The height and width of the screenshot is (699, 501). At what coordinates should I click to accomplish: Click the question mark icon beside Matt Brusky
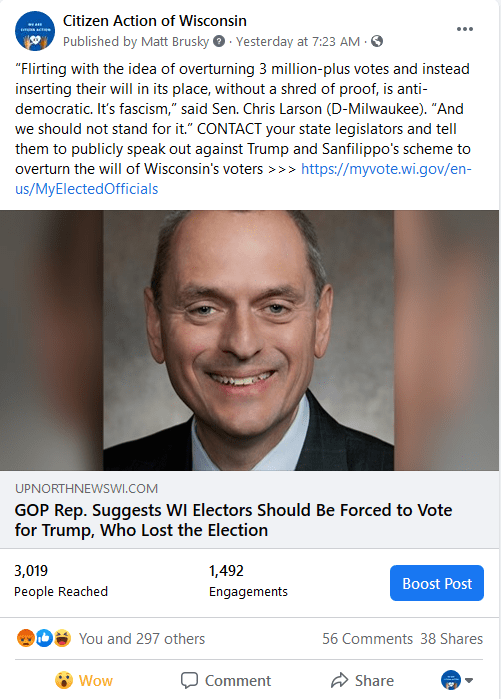(219, 41)
